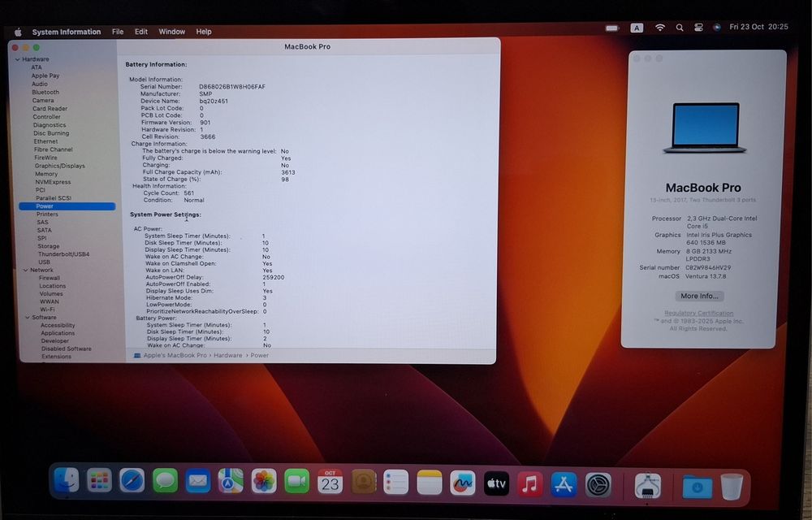This screenshot has width=812, height=520.
Task: Open the input source A menu icon
Action: click(x=637, y=28)
